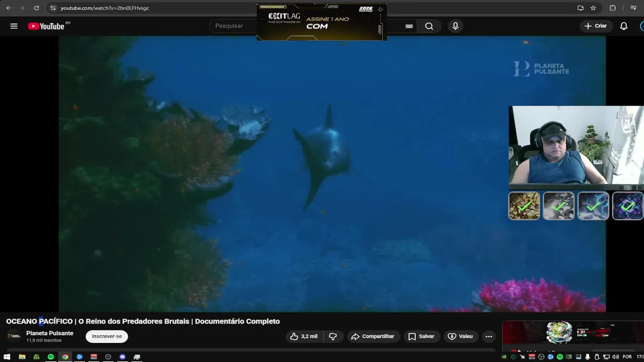Select the gray rock overlay tile
Screen dimensions: 644x362
tap(558, 206)
